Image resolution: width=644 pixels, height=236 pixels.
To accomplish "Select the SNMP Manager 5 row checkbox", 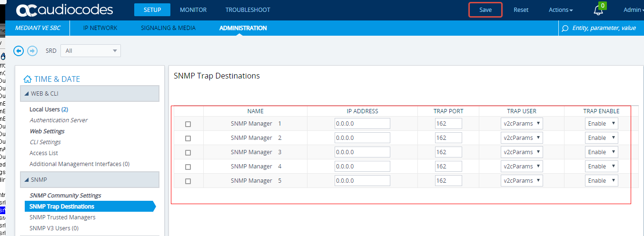I will (188, 181).
